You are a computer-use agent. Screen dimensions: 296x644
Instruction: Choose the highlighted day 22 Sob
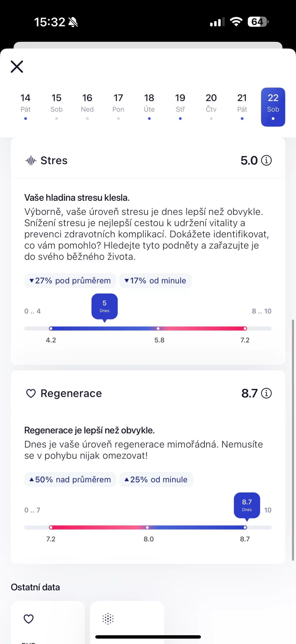pyautogui.click(x=273, y=107)
